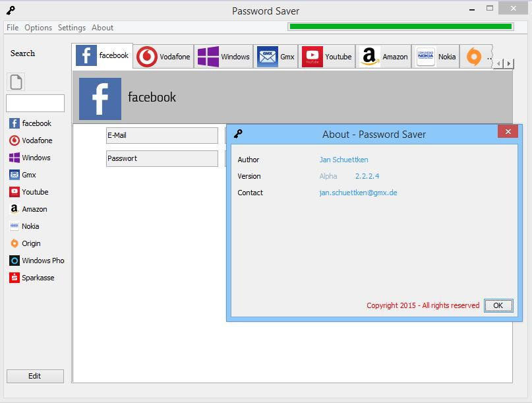Click the new blank entry document icon
Screen dimensions: 532x403
[16, 82]
